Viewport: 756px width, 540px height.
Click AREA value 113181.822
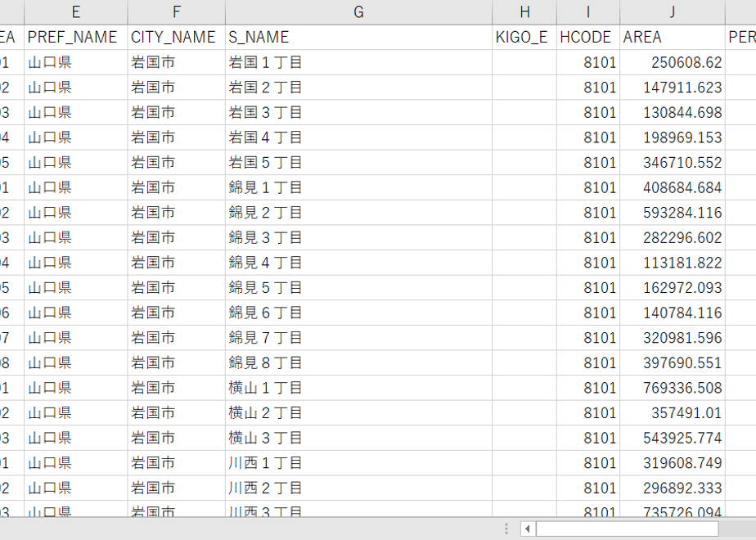673,263
